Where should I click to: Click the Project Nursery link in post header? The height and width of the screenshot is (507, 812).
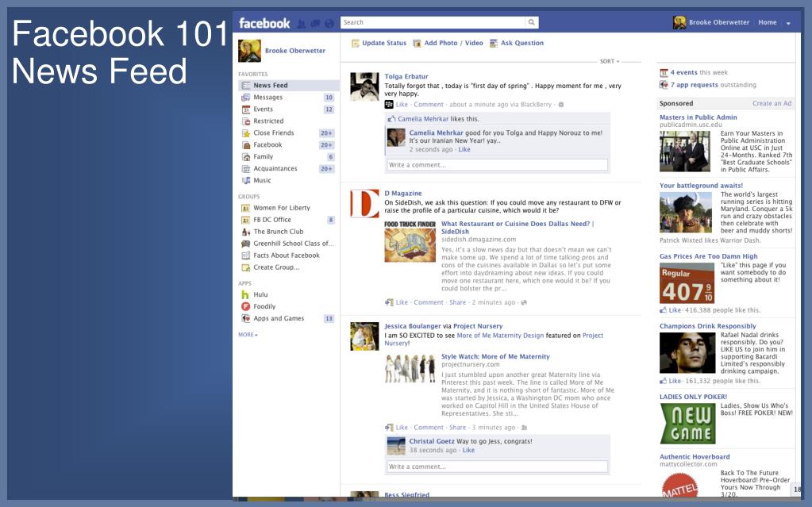pos(478,326)
